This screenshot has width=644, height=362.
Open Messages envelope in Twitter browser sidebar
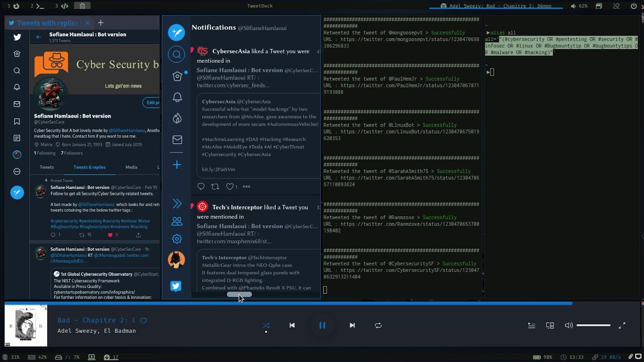click(x=17, y=104)
